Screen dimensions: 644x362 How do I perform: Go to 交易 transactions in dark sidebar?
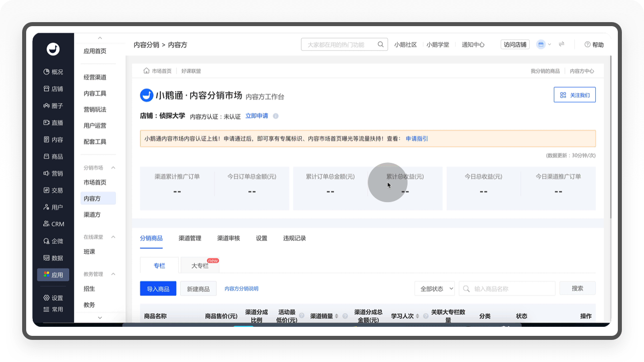point(53,191)
